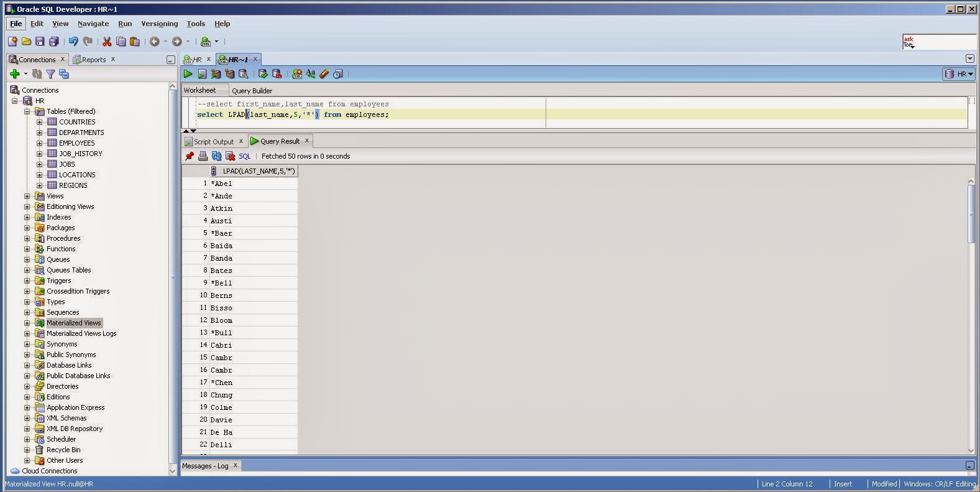Select result cell Bloom

[254, 320]
